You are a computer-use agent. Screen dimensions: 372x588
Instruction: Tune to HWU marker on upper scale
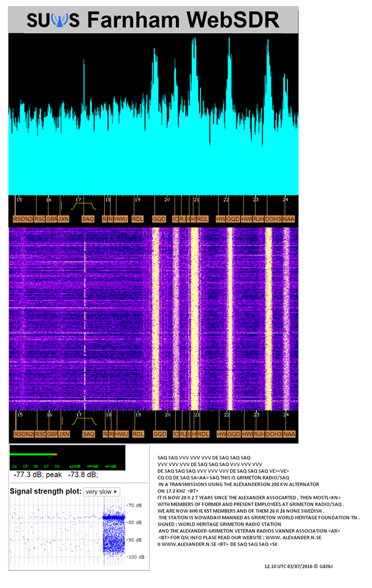pos(121,219)
